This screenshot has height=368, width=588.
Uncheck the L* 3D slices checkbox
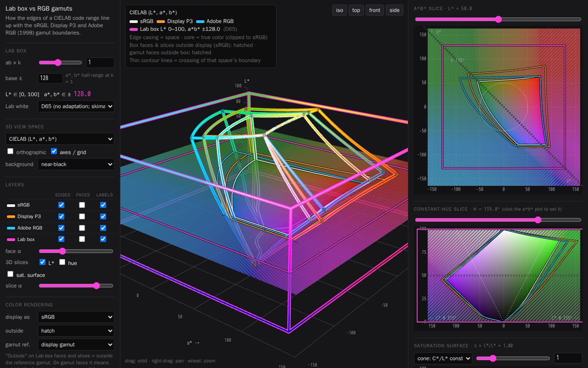tap(42, 262)
